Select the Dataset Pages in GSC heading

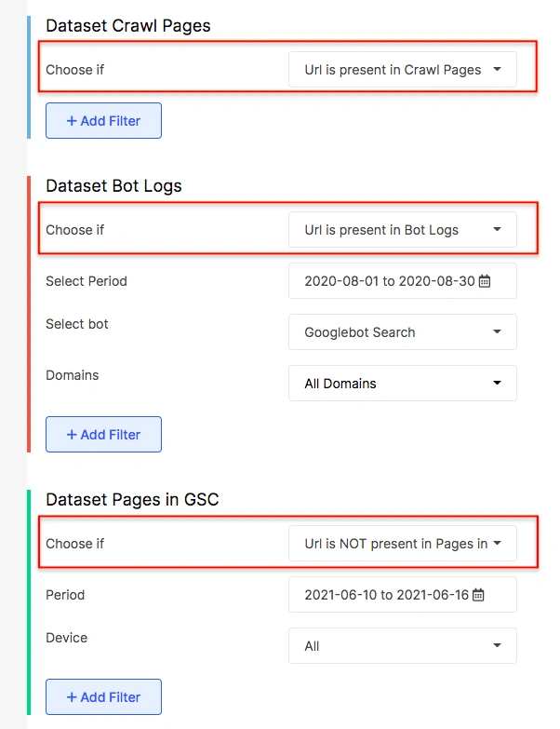(x=132, y=500)
